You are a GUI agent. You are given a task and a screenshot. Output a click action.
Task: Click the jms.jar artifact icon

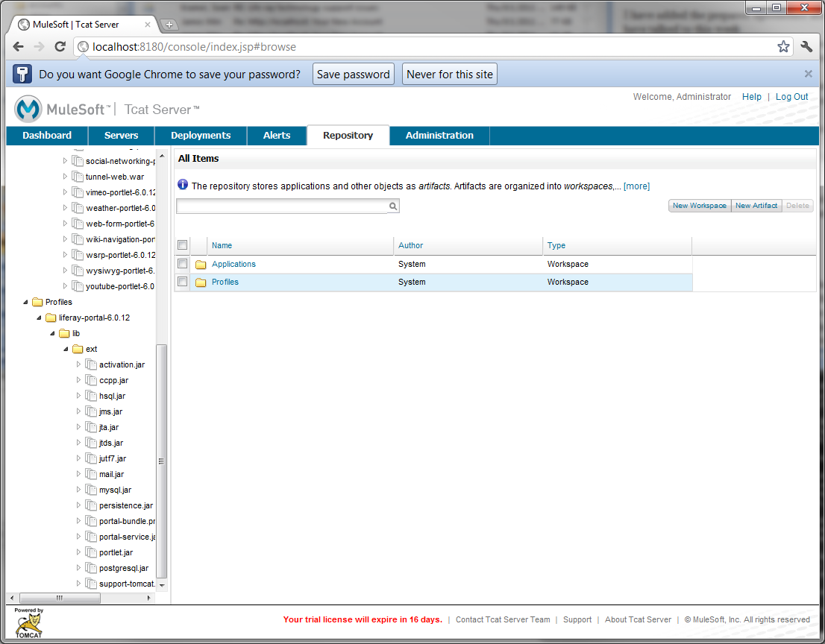pos(91,411)
